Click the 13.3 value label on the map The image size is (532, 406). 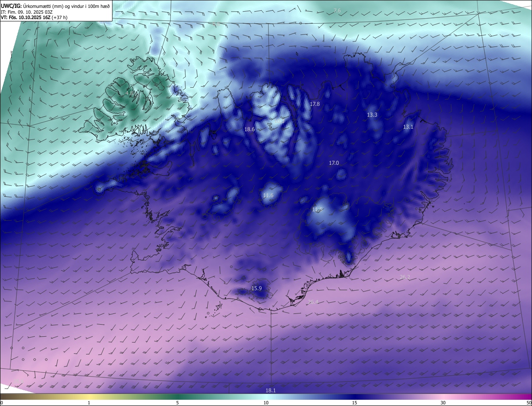pyautogui.click(x=372, y=115)
